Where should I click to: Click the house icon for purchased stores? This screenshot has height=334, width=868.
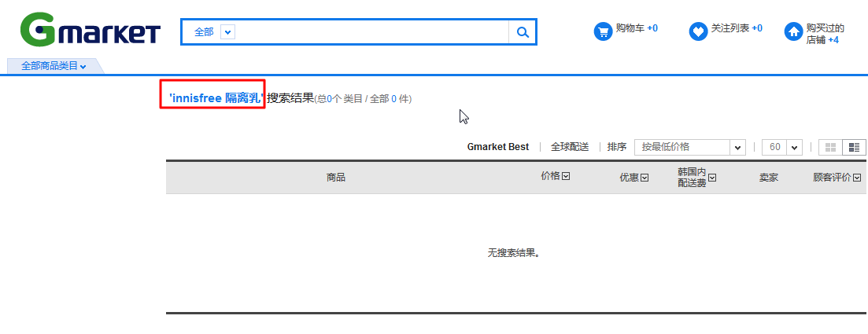click(793, 31)
